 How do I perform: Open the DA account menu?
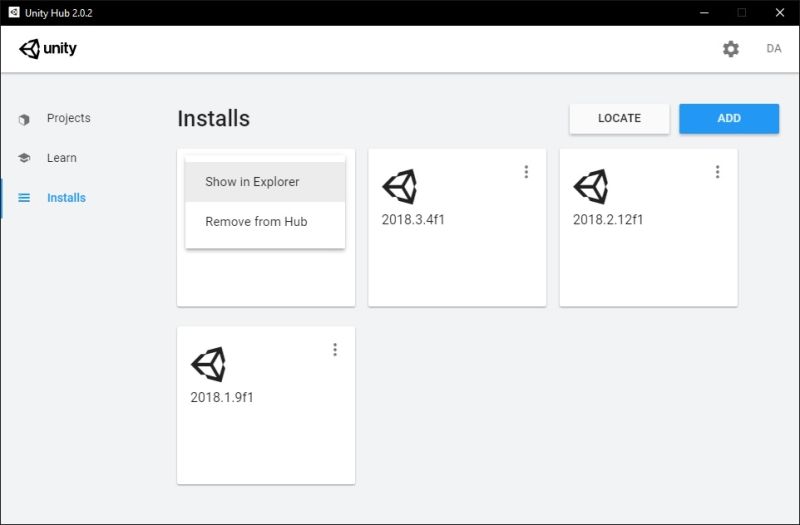pos(773,48)
